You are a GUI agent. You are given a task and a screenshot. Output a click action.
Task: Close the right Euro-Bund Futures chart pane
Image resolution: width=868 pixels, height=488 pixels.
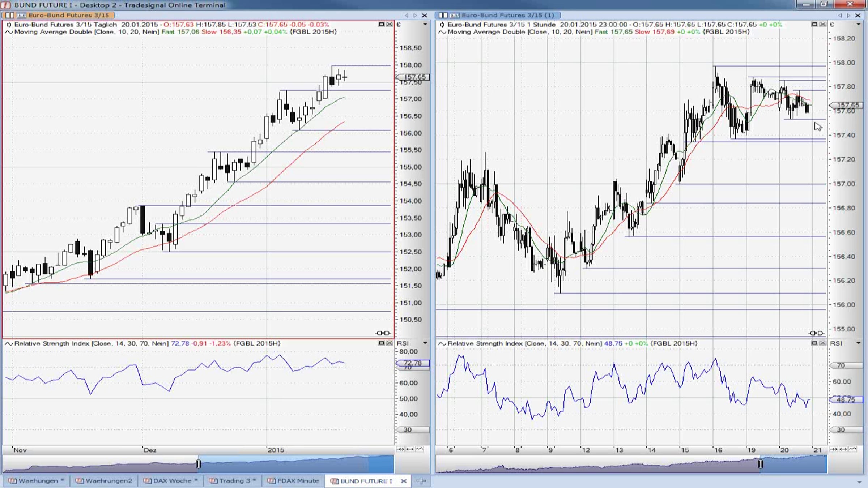tap(858, 15)
